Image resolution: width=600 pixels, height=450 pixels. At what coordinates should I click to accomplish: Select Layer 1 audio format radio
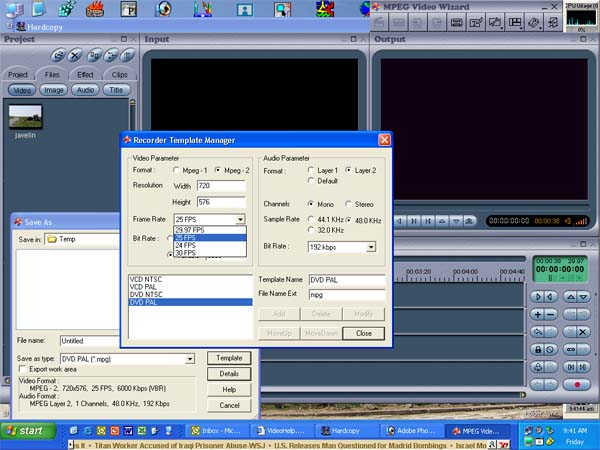[311, 170]
